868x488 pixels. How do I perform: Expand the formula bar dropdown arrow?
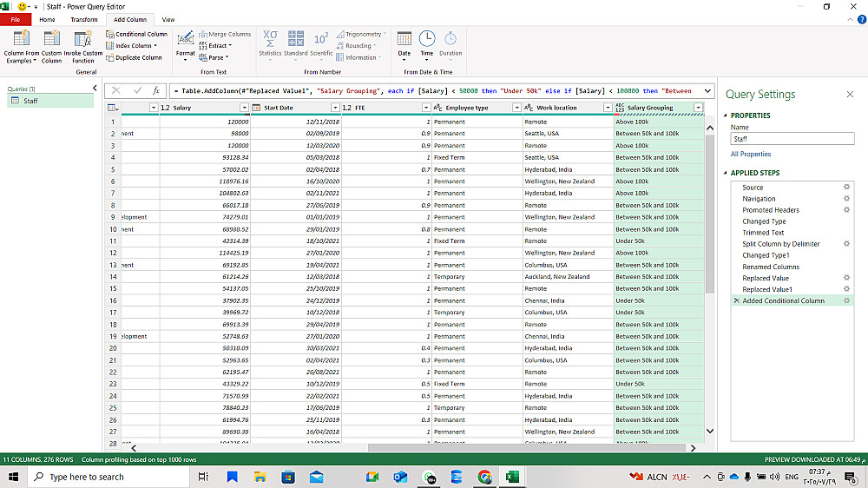coord(707,90)
